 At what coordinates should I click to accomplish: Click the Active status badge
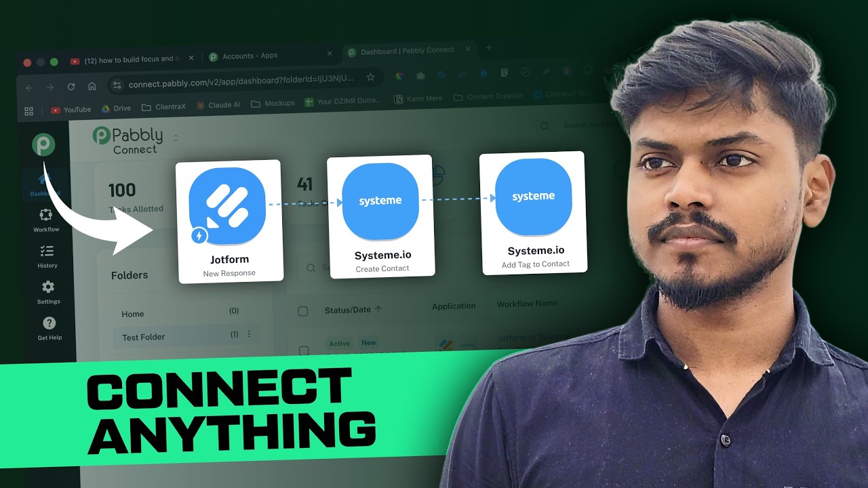click(x=340, y=344)
